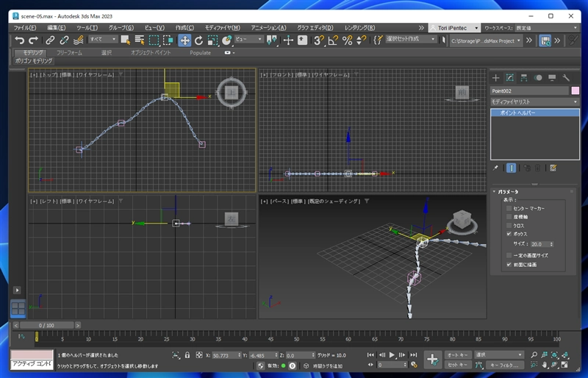The height and width of the screenshot is (378, 588).
Task: Click the Play Animation button
Action: pos(392,354)
